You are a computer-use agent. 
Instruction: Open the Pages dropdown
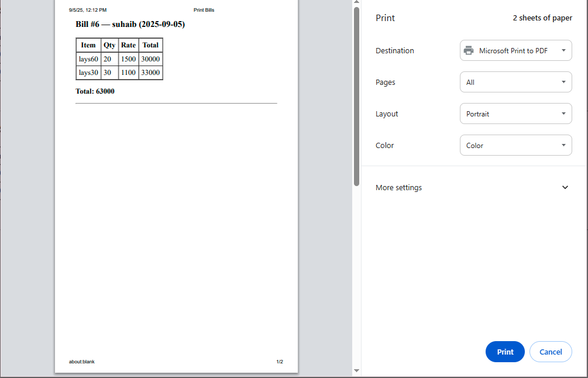click(x=515, y=82)
